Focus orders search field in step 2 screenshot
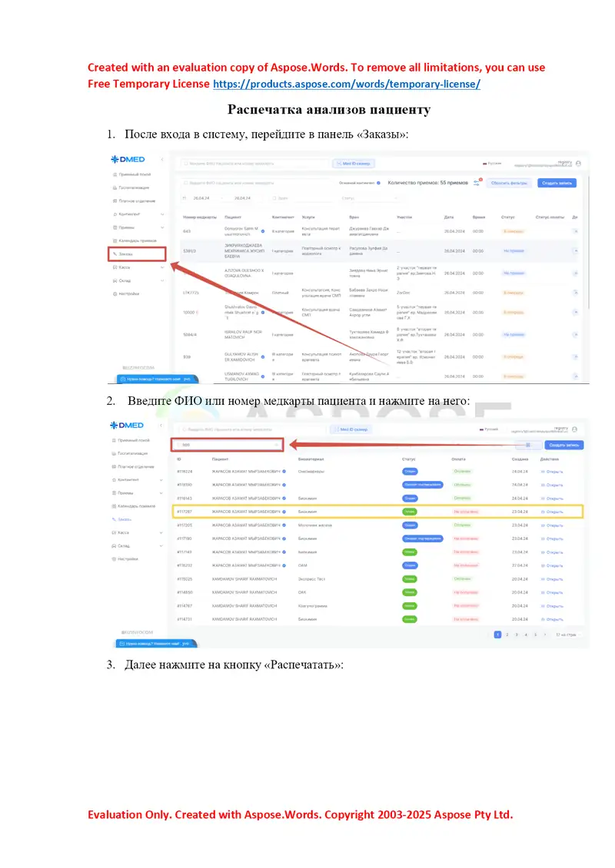Image resolution: width=615 pixels, height=868 pixels. pyautogui.click(x=228, y=445)
